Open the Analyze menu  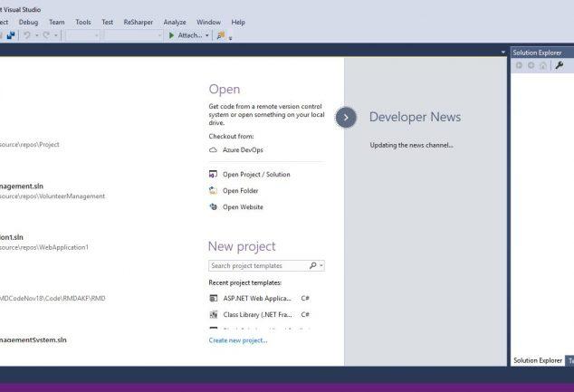click(175, 23)
